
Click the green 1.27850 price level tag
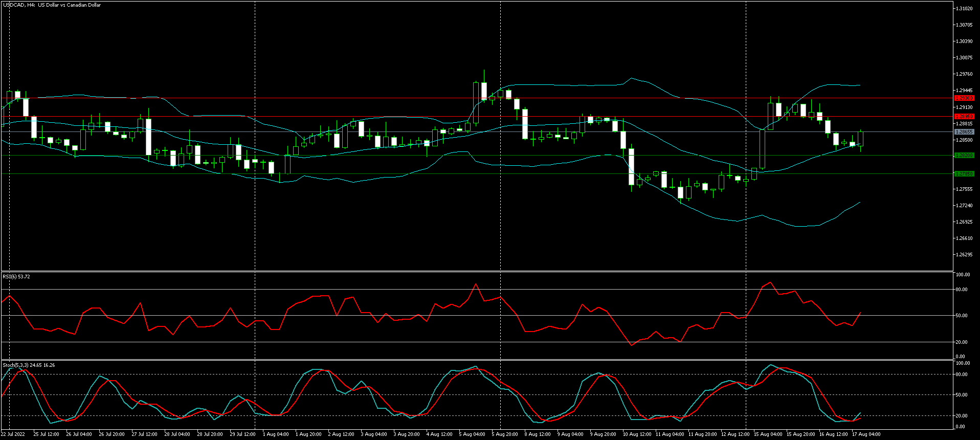pyautogui.click(x=964, y=174)
